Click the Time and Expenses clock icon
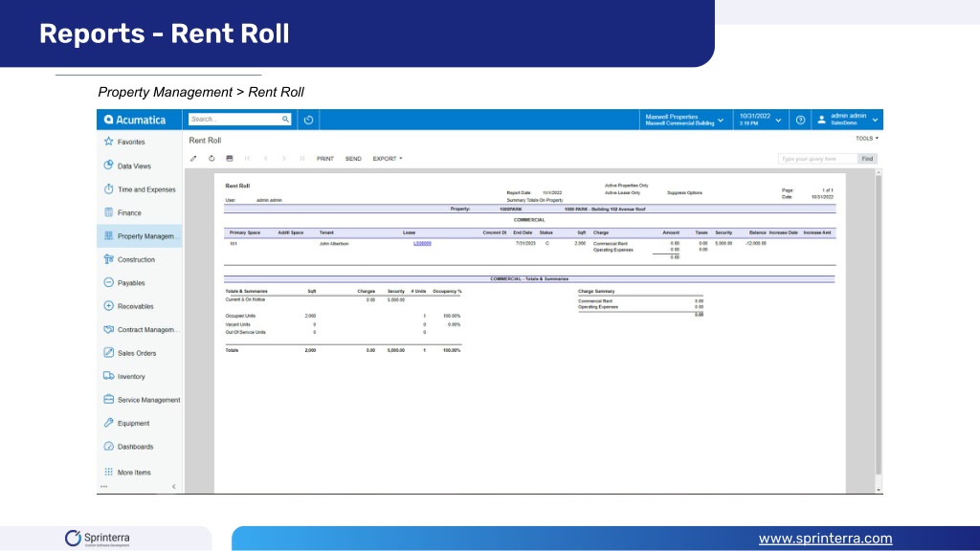980x551 pixels. point(109,188)
